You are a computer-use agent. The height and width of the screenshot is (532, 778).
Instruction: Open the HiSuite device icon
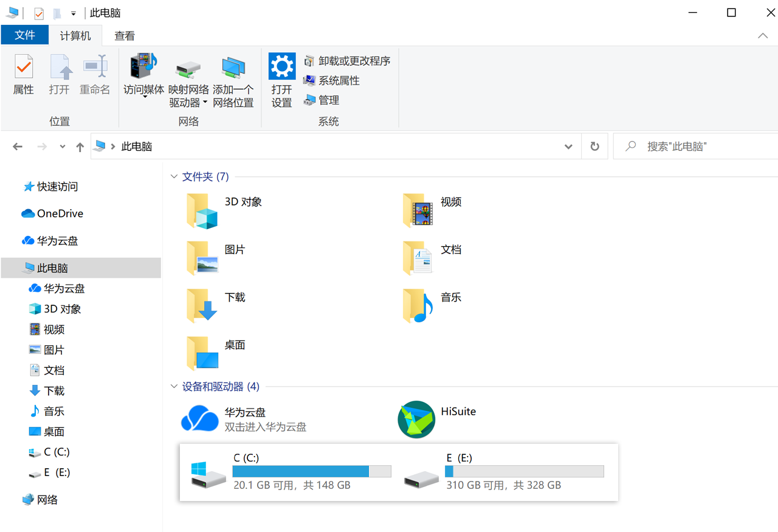pyautogui.click(x=416, y=419)
